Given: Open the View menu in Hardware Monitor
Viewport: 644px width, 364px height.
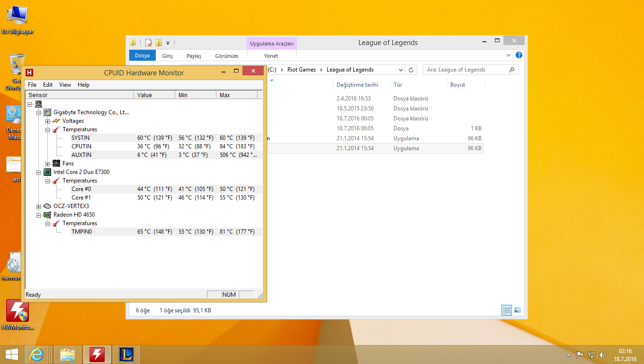Looking at the screenshot, I should [65, 85].
